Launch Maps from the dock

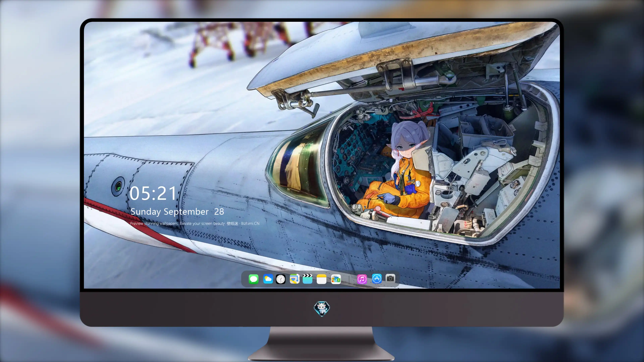pyautogui.click(x=294, y=279)
